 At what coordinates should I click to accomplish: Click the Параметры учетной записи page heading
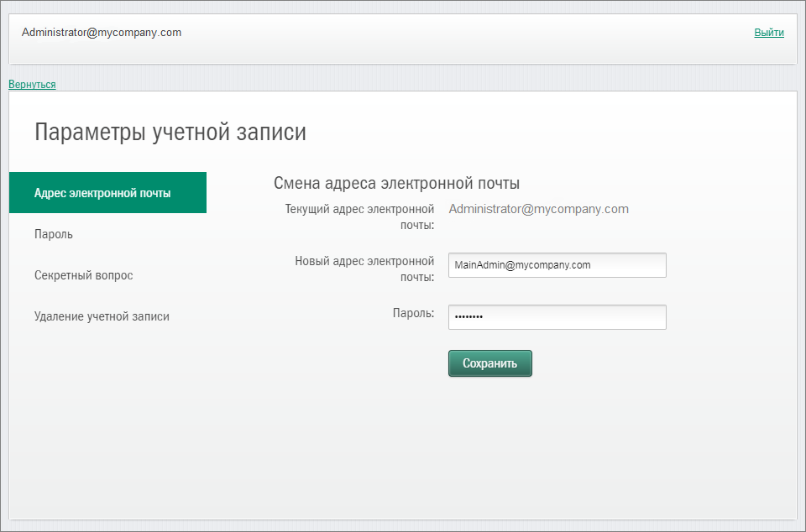pos(170,133)
